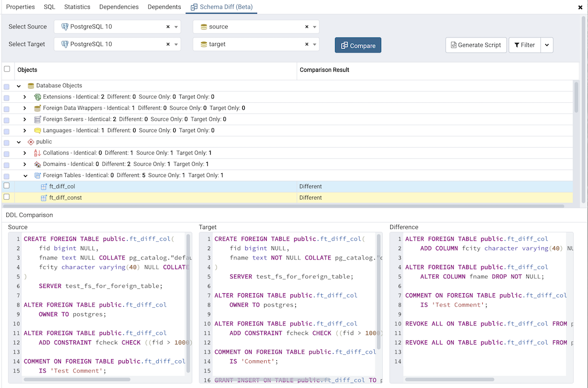Click the Domains node icon

point(37,164)
